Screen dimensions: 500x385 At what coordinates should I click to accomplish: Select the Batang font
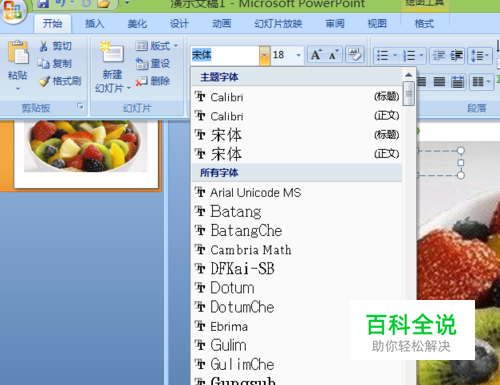tap(297, 211)
